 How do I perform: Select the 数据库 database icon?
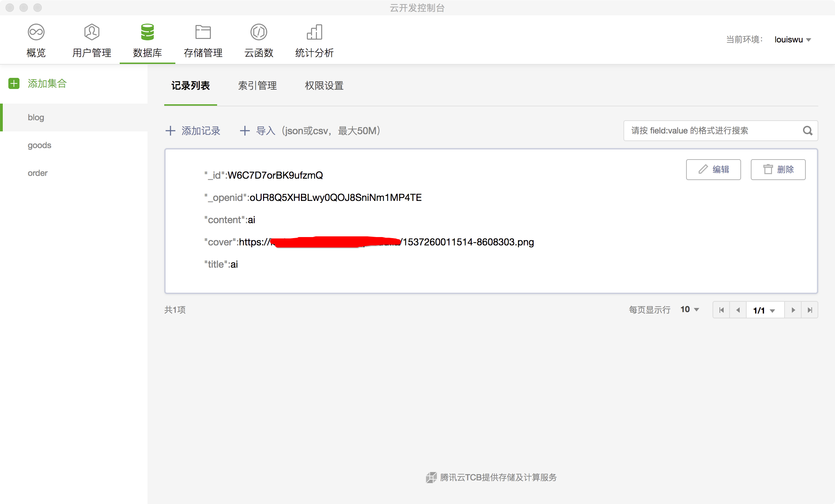point(148,32)
